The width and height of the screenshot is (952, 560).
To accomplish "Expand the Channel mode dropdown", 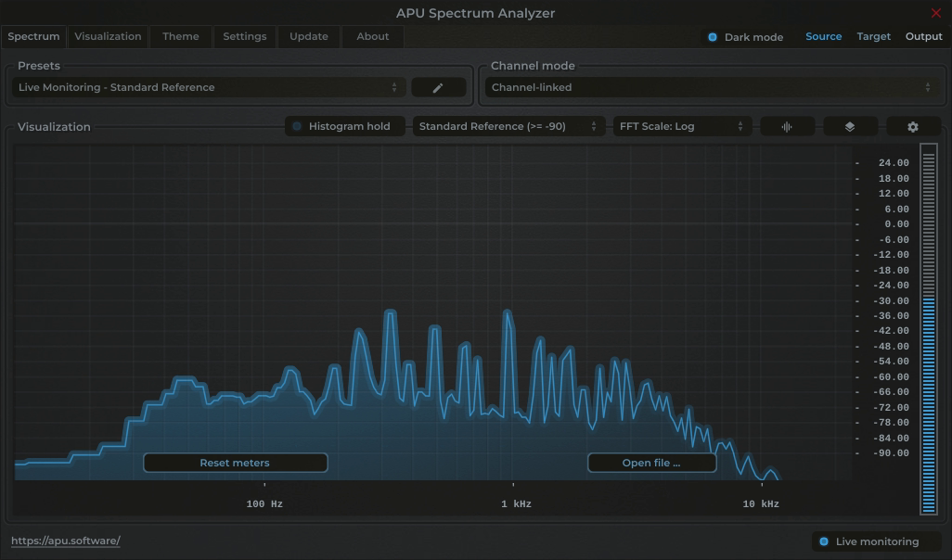I will (711, 87).
